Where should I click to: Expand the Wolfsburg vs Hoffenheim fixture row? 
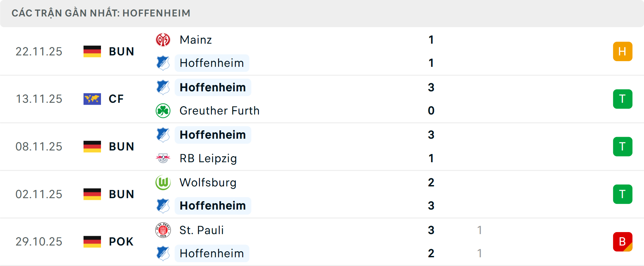322,194
